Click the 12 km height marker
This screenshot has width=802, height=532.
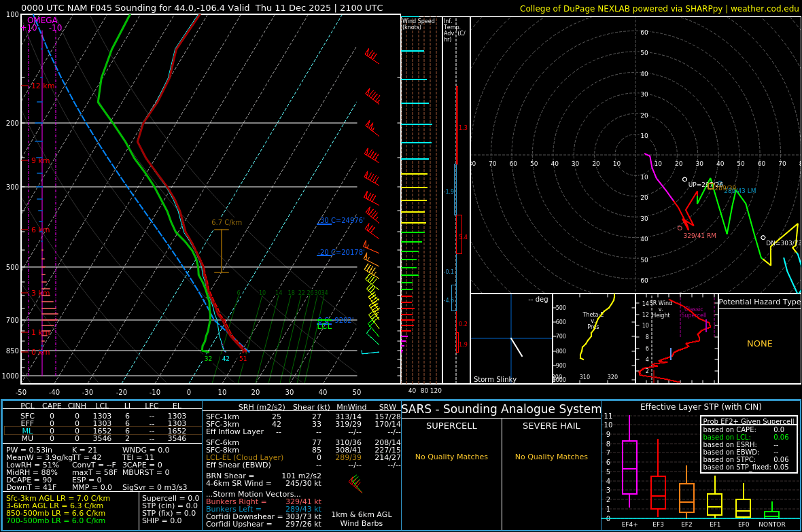coord(43,86)
